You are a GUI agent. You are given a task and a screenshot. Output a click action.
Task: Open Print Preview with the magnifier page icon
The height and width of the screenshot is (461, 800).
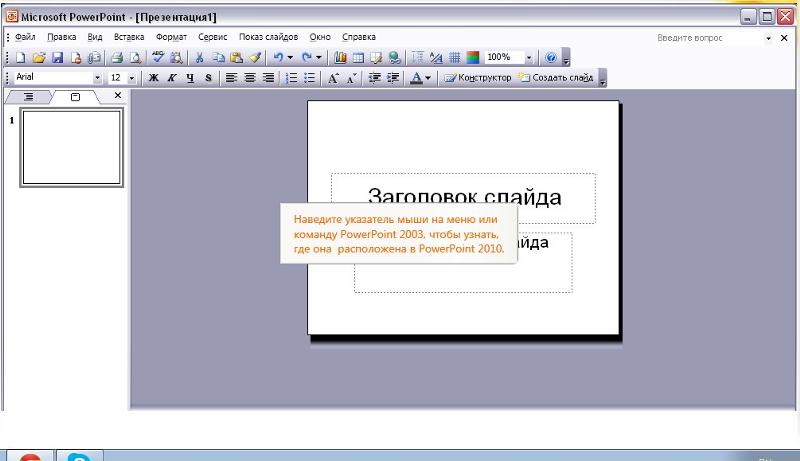[135, 58]
